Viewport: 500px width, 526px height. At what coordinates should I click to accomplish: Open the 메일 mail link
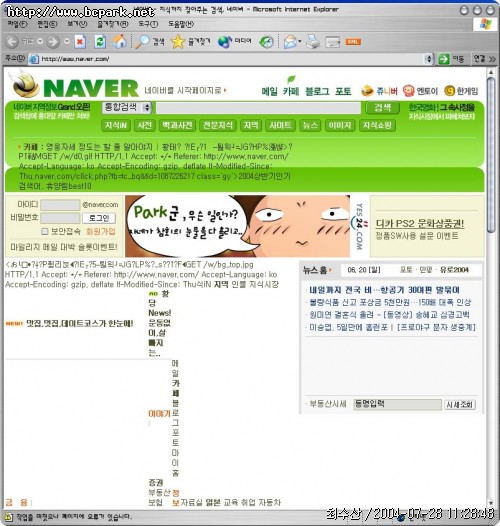coord(269,91)
